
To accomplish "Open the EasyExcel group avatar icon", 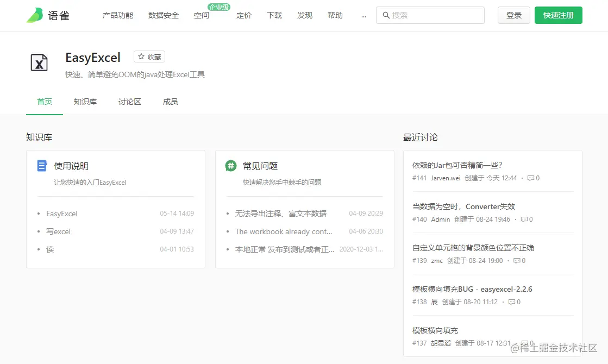I will [39, 62].
